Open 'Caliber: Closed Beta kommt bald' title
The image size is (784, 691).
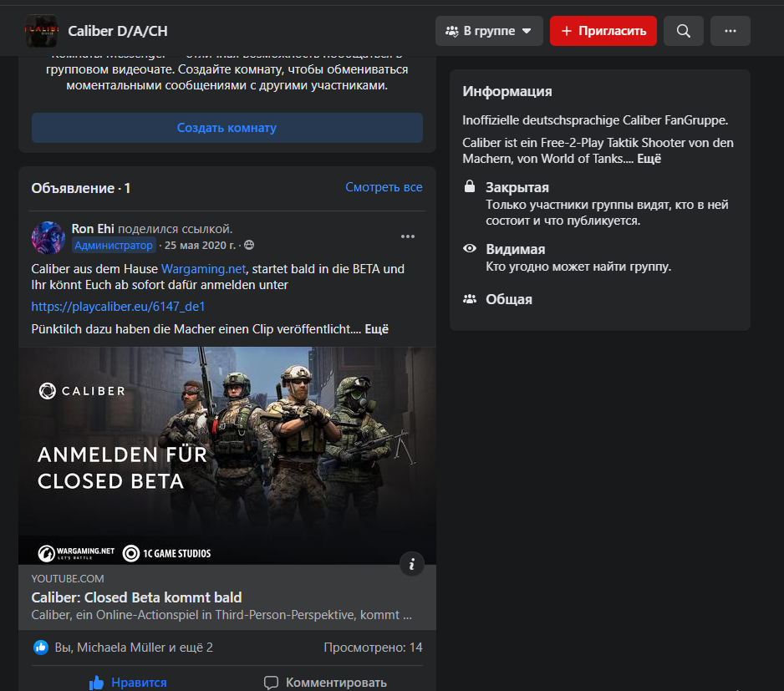pos(136,597)
